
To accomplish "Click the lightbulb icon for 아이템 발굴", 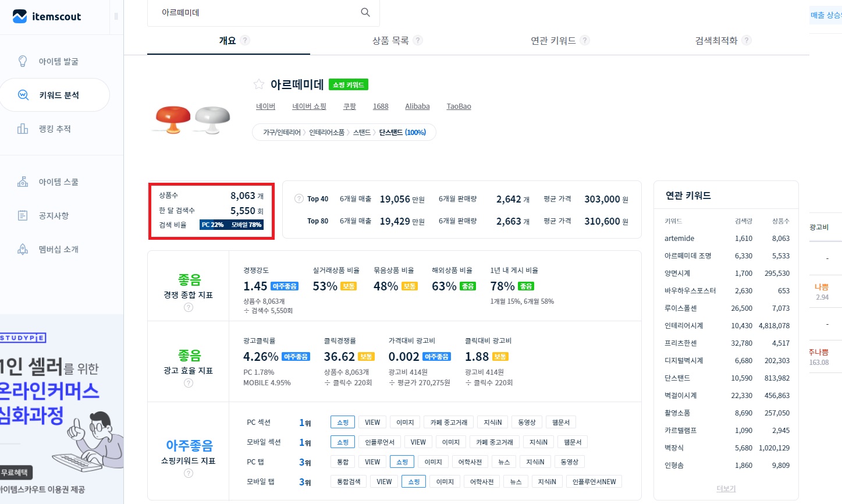I will tap(23, 61).
